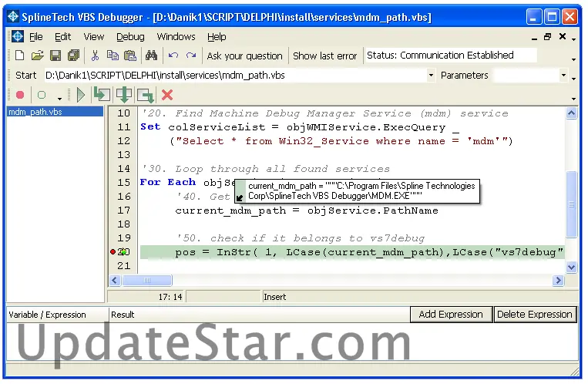Step over with the down-arrow icon
The height and width of the screenshot is (384, 588).
click(124, 95)
